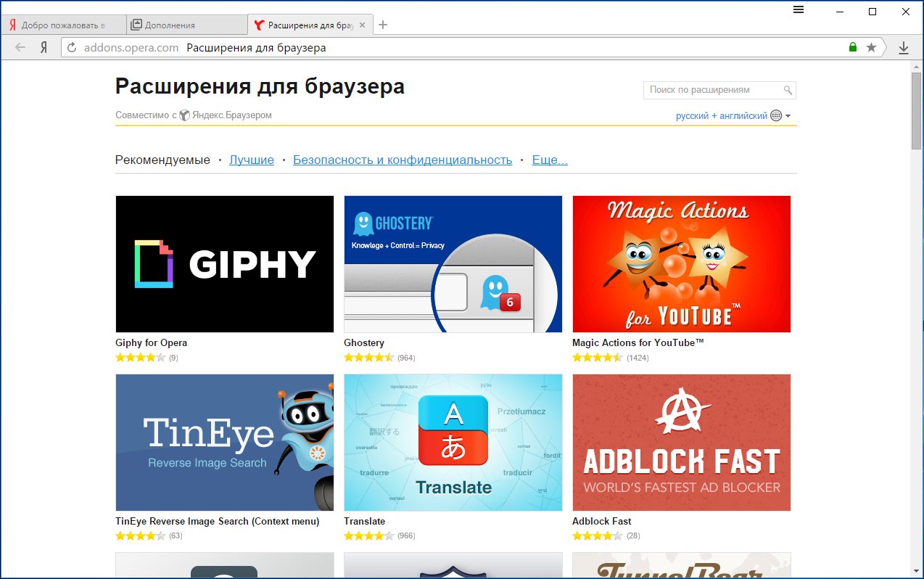Switch to Добро пожаловать tab
This screenshot has height=579, width=924.
coord(63,25)
